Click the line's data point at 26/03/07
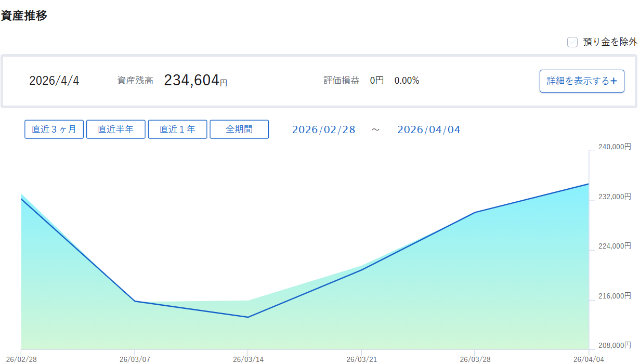Screen dimensions: 640x364 [135, 301]
